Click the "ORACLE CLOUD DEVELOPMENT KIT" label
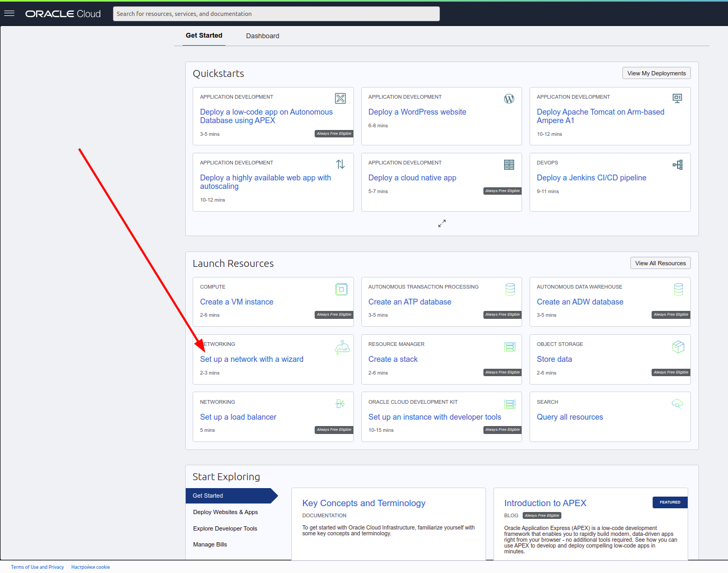Image resolution: width=728 pixels, height=573 pixels. tap(413, 402)
